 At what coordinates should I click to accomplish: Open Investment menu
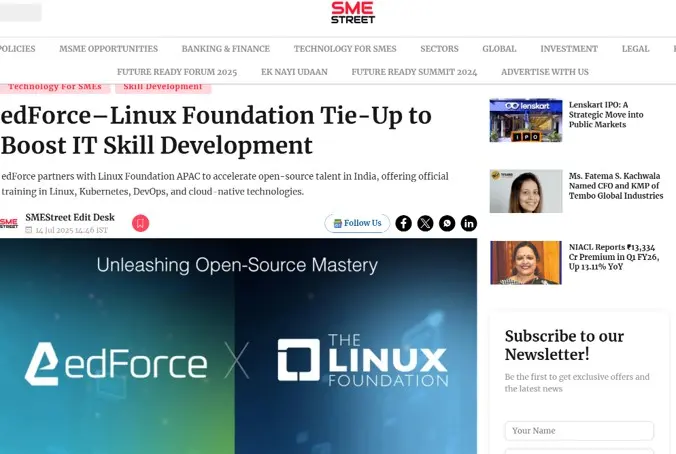569,49
